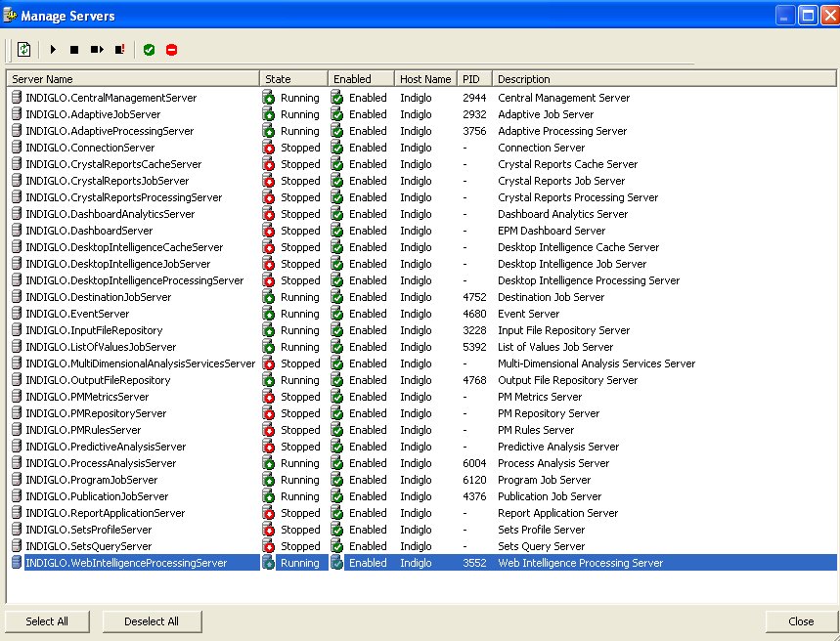Sort by Server Name column header
The width and height of the screenshot is (840, 641).
point(133,79)
